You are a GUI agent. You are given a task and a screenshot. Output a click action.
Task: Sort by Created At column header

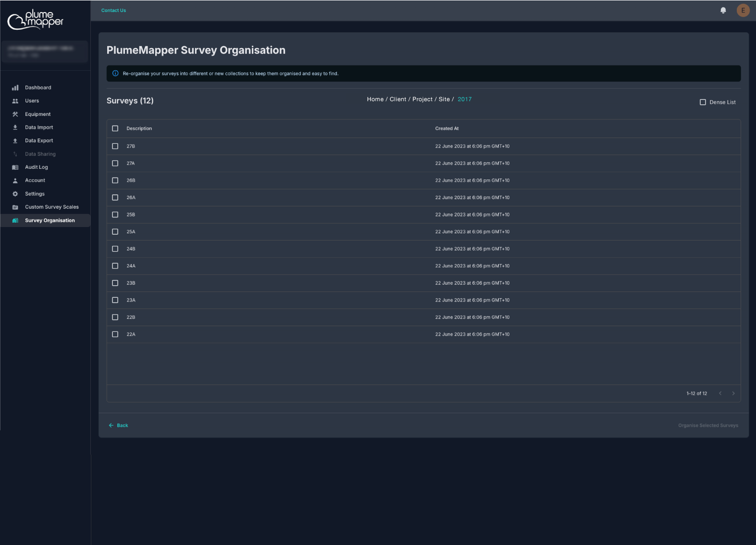pyautogui.click(x=447, y=129)
